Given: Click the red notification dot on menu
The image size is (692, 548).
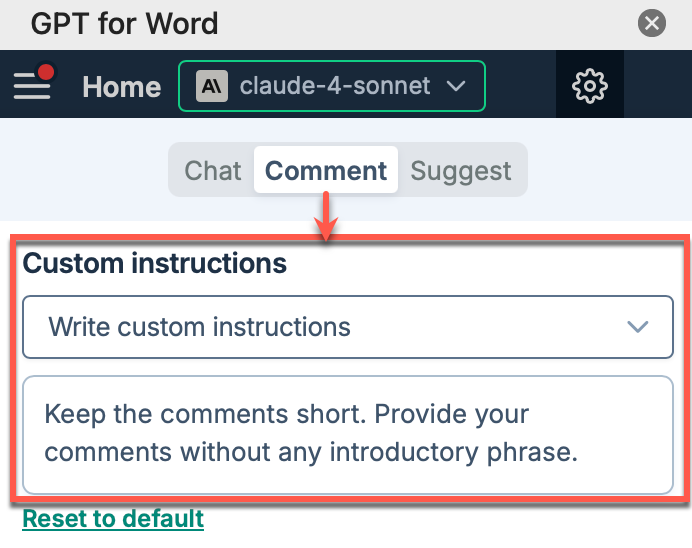Looking at the screenshot, I should pos(46,72).
